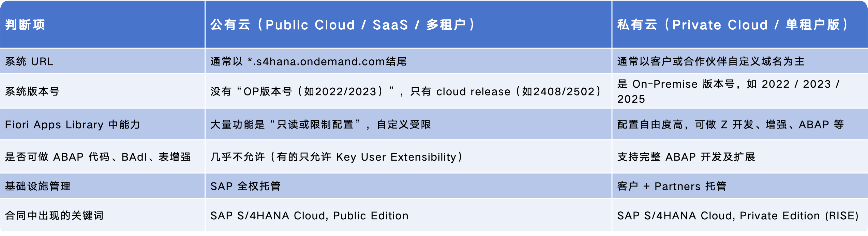The image size is (868, 236).
Task: Select the ABAP 代码、BAdI、表增强 row label
Action: (98, 157)
